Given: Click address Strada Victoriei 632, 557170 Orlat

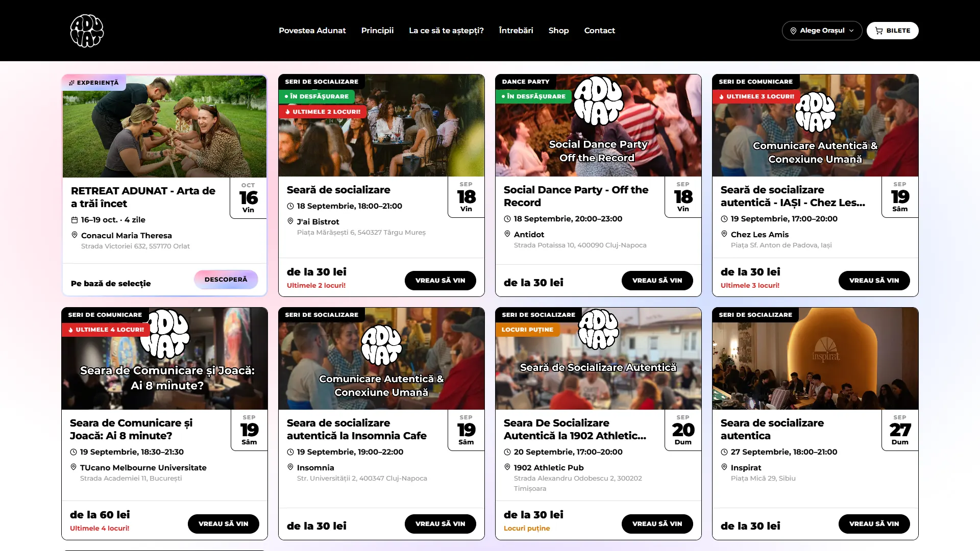Looking at the screenshot, I should pos(135,246).
